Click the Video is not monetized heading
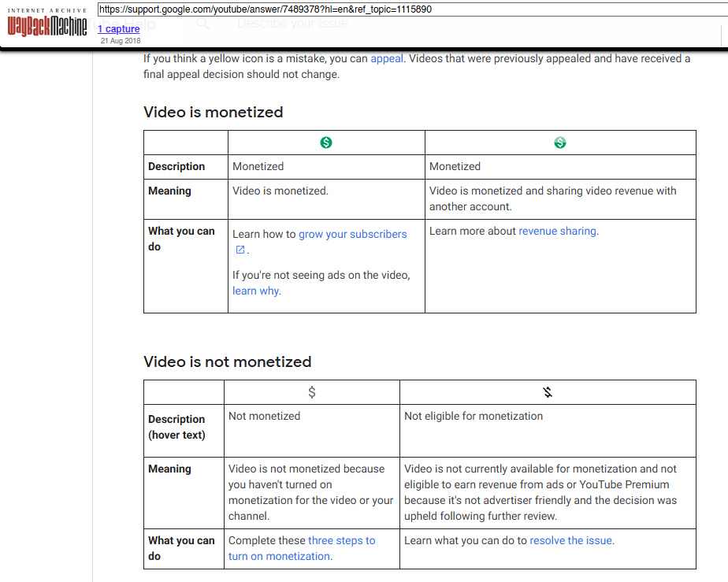 pyautogui.click(x=228, y=361)
